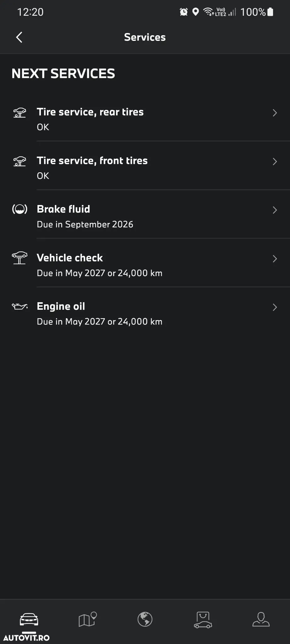Open the Profile person tab
Viewport: 290px width, 644px height.
[x=261, y=619]
